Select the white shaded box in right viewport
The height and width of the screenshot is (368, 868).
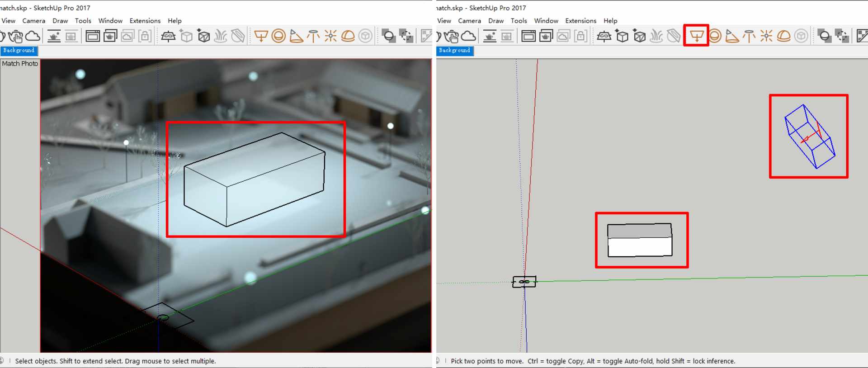pos(640,246)
